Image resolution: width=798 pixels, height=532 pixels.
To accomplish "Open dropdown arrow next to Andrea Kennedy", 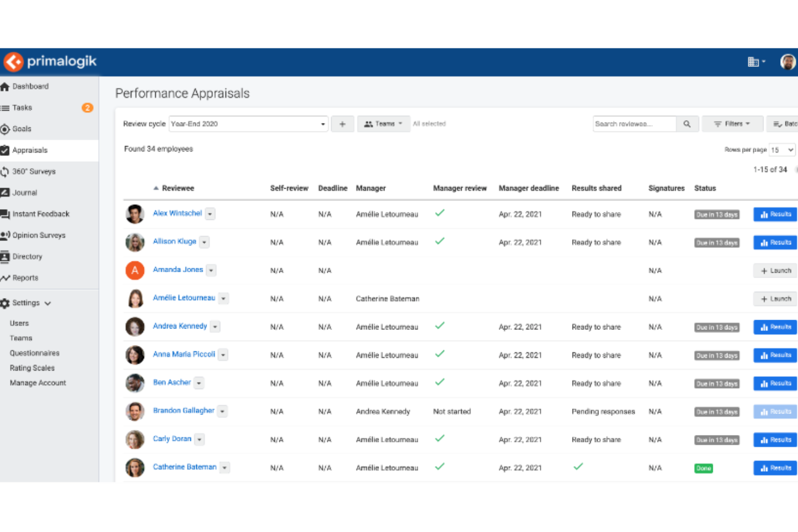I will pos(215,327).
